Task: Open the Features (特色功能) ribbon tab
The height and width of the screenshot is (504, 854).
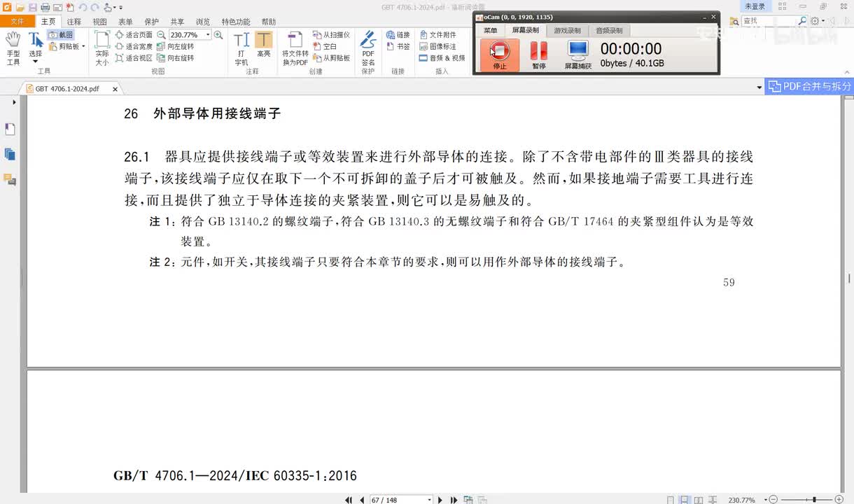Action: (236, 22)
